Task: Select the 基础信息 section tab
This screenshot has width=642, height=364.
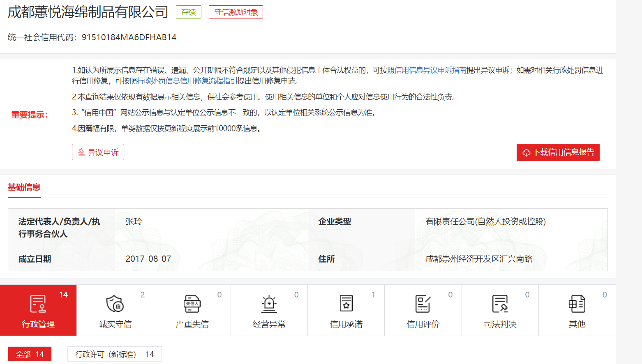Action: pos(24,187)
